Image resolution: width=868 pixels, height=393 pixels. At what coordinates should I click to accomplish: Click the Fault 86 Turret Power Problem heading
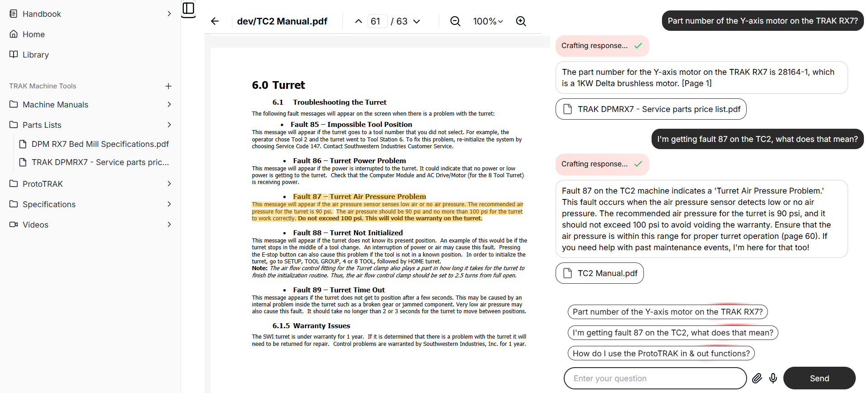pos(350,161)
